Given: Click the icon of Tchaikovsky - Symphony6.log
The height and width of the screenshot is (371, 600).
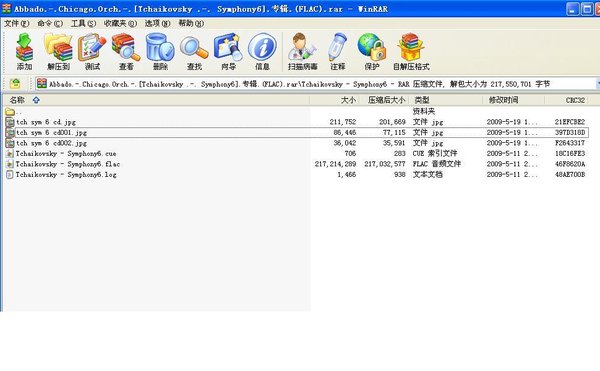Looking at the screenshot, I should 10,174.
